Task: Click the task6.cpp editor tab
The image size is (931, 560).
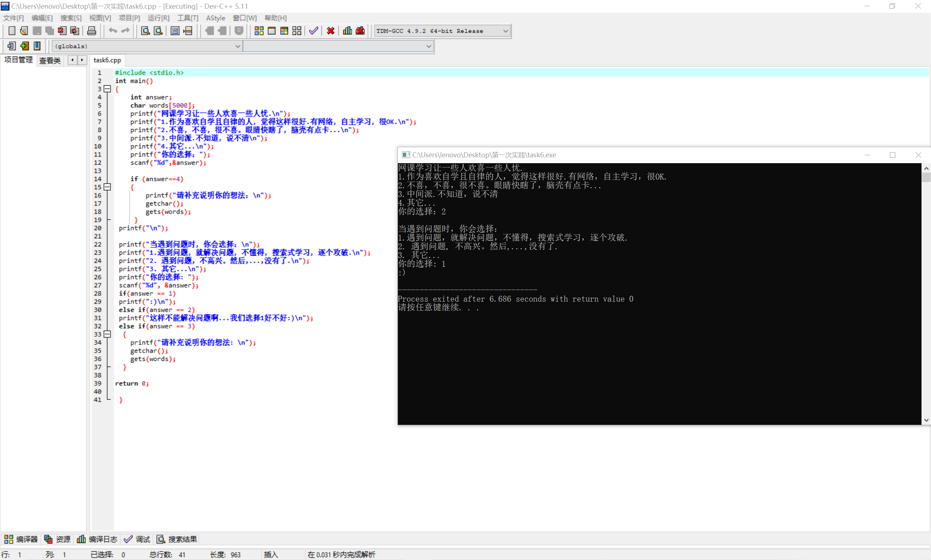Action: point(107,60)
